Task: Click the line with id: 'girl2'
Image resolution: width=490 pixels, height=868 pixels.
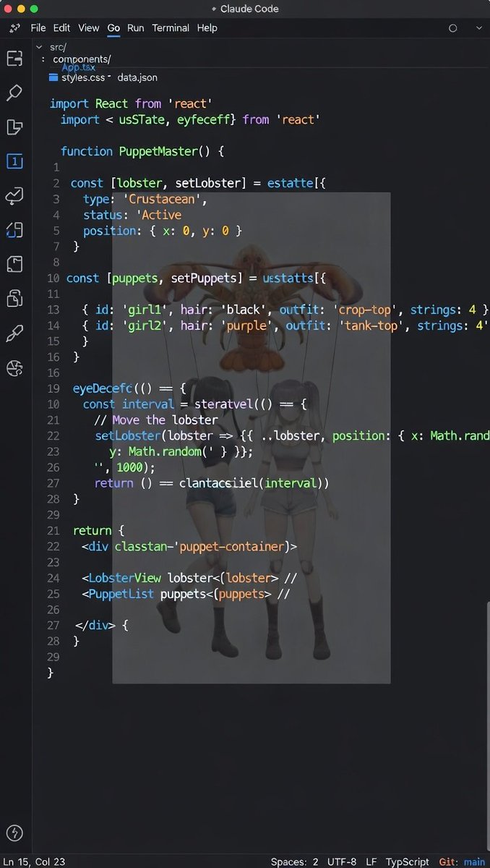Action: click(285, 325)
